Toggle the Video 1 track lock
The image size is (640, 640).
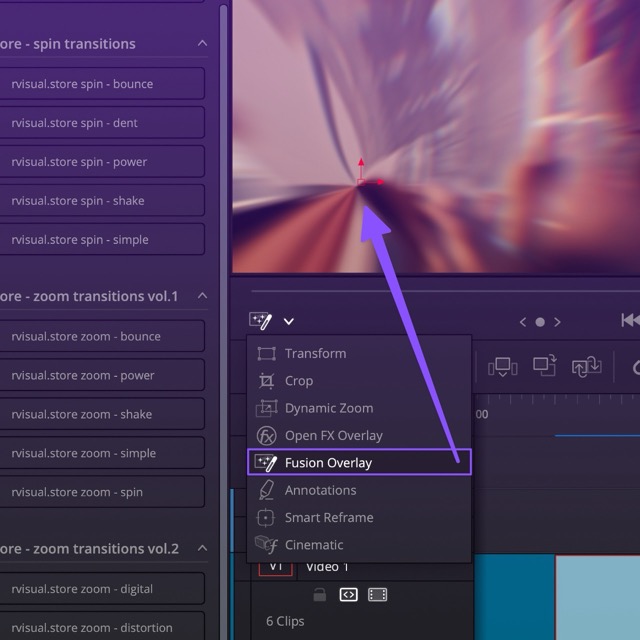(x=319, y=595)
